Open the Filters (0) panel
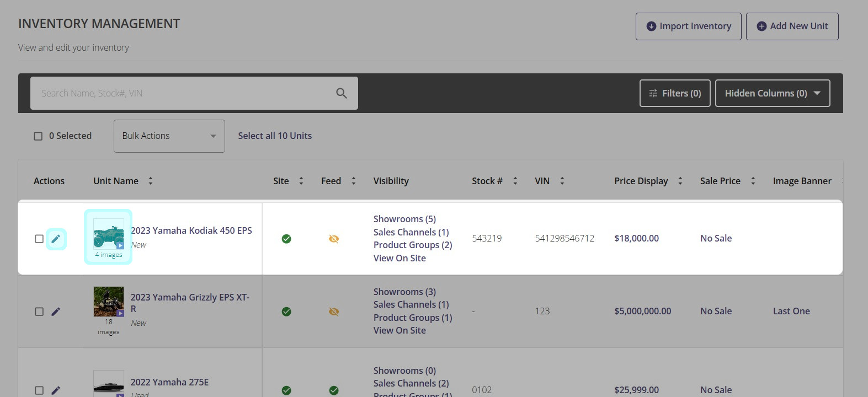Viewport: 868px width, 397px height. [x=675, y=93]
